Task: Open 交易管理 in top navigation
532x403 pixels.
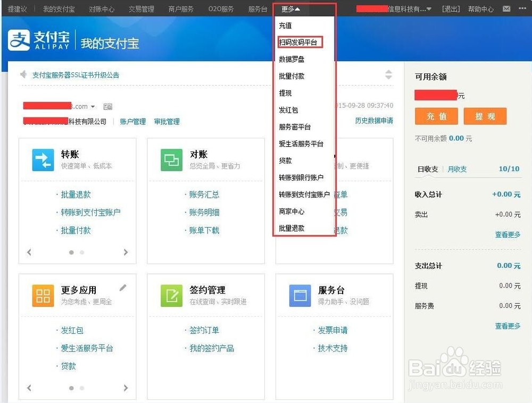Action: click(141, 9)
